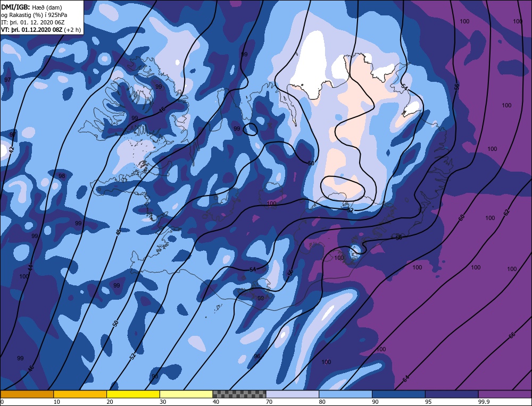Click the 'DMI/IGB: Hæð (dam)' title line

pyautogui.click(x=31, y=7)
